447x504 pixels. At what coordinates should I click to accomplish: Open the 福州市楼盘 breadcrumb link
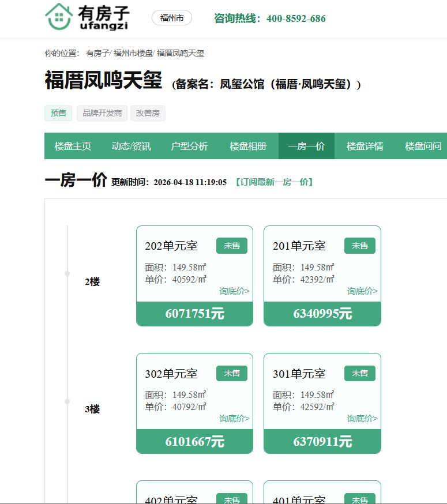click(x=133, y=53)
